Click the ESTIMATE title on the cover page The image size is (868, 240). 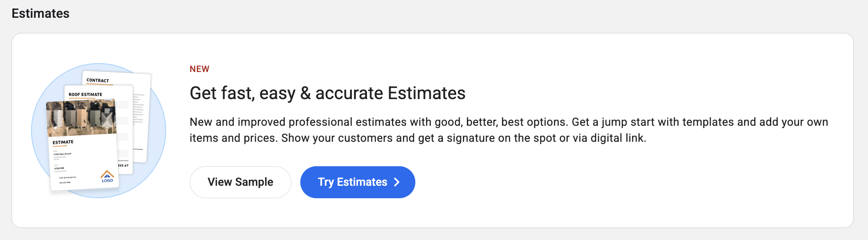click(63, 142)
